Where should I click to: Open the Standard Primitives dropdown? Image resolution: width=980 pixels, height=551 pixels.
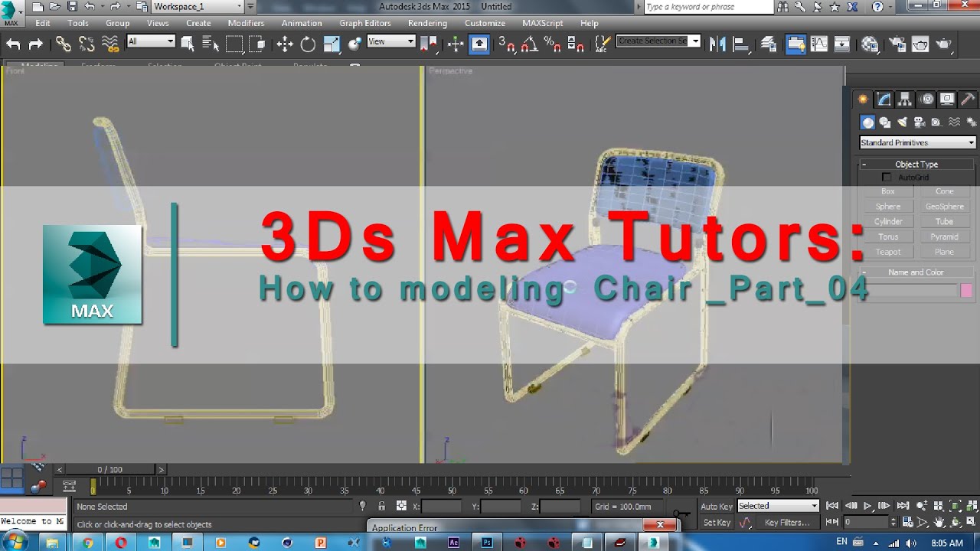[x=917, y=142]
